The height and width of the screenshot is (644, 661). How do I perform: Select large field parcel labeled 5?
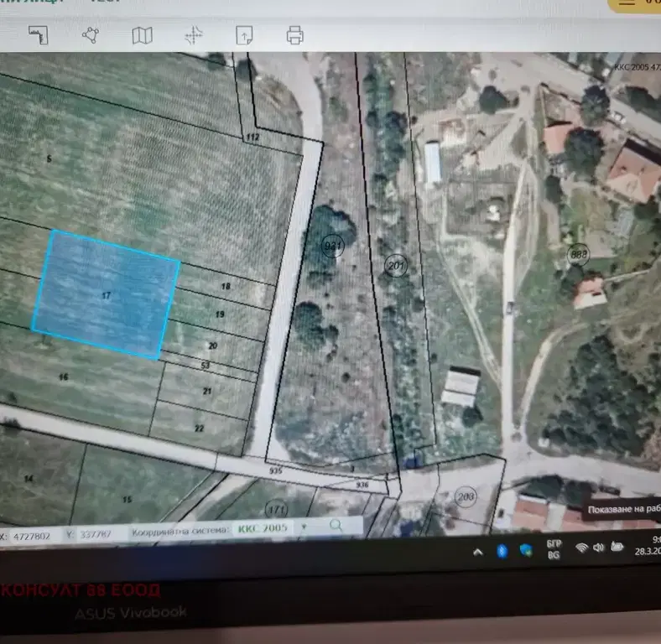click(49, 158)
